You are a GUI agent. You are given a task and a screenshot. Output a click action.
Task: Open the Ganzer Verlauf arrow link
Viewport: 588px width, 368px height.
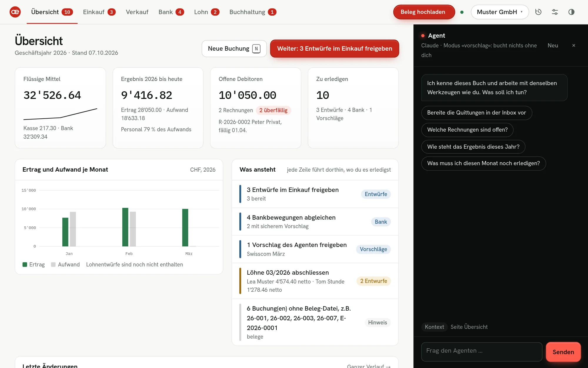[x=369, y=366]
